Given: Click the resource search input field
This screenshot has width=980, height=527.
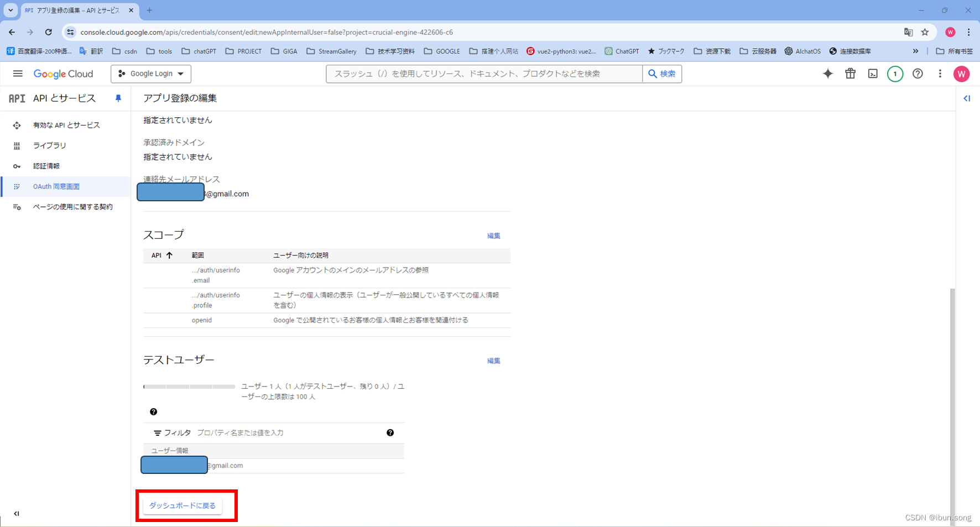Looking at the screenshot, I should pyautogui.click(x=484, y=74).
